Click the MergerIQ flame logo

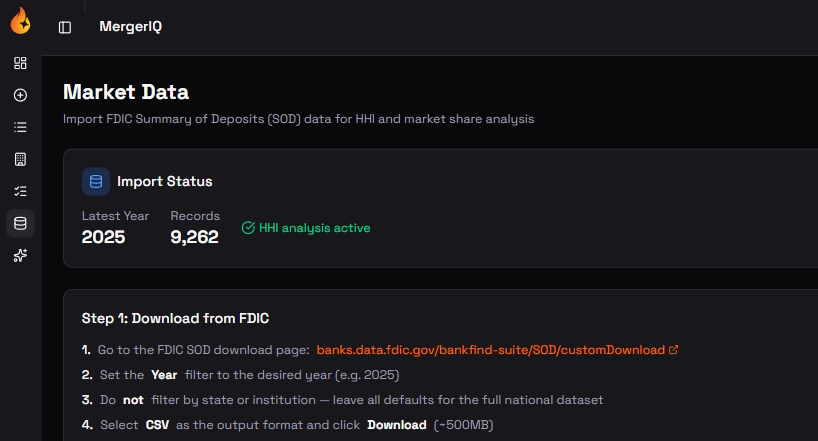[x=20, y=20]
